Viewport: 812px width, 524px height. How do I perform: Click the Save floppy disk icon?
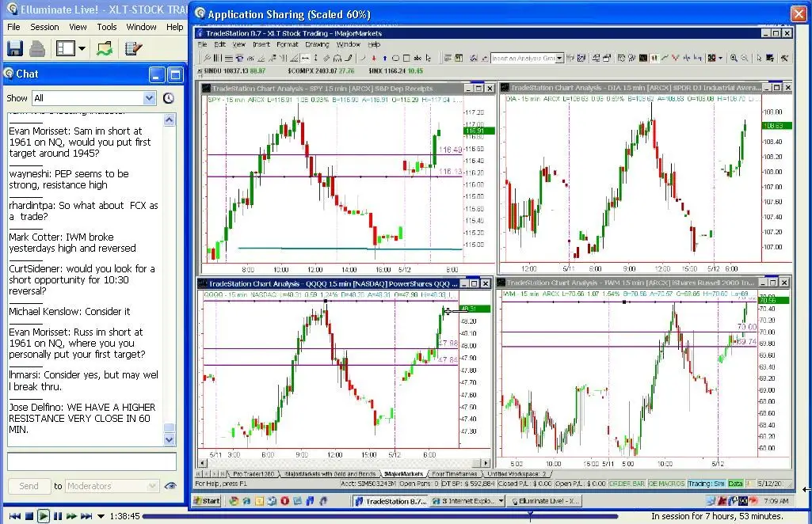14,48
